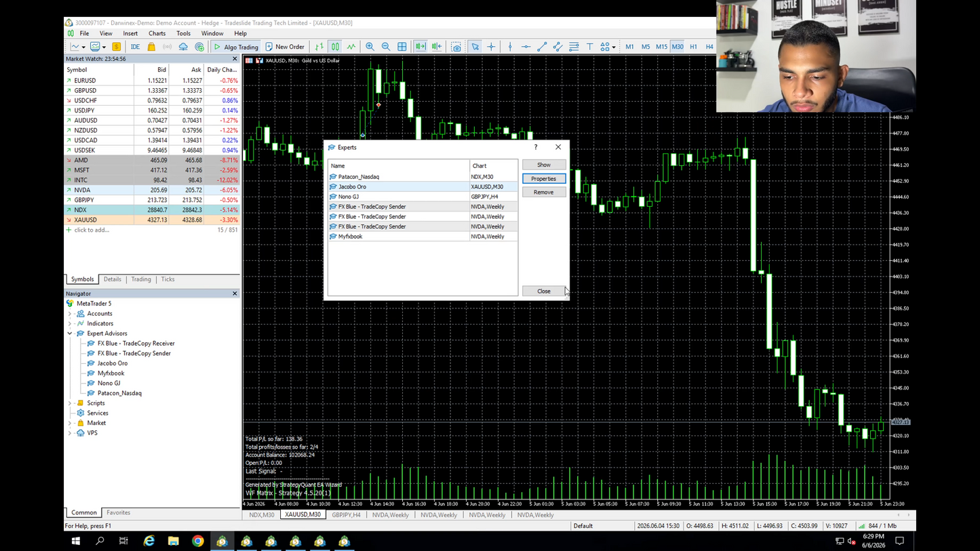Viewport: 980px width, 551px height.
Task: Open Chrome from the Windows taskbar
Action: (x=197, y=541)
